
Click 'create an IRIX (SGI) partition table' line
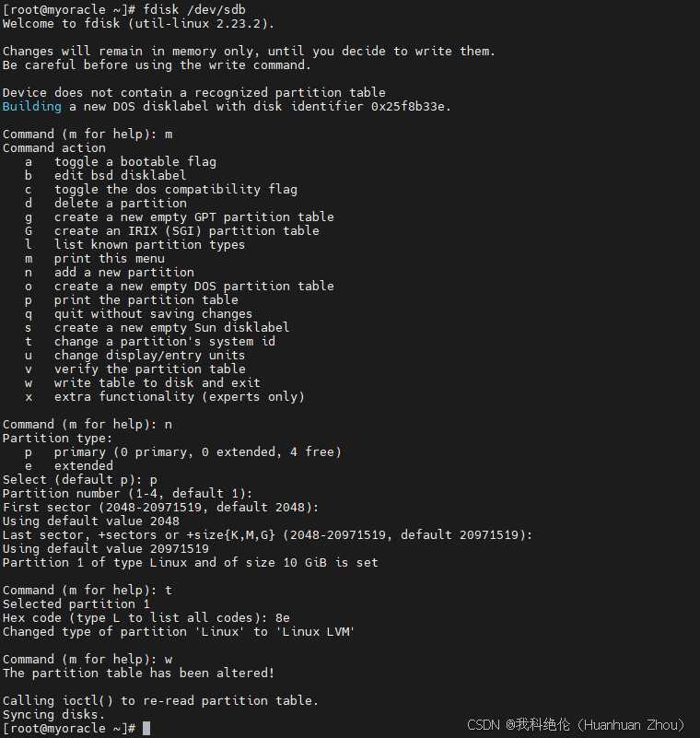pos(186,230)
